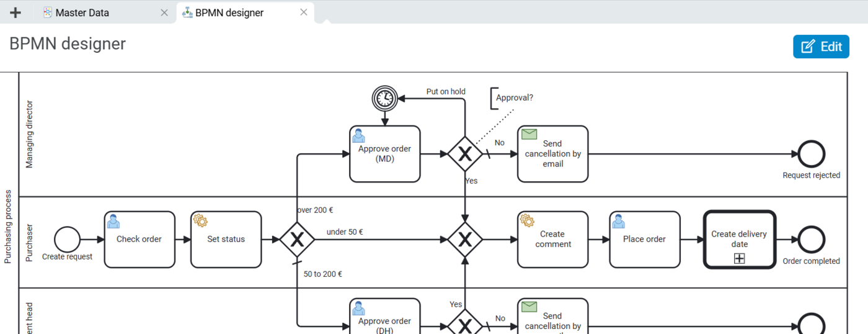Image resolution: width=868 pixels, height=334 pixels.
Task: Click the 'Create request' label
Action: click(x=68, y=256)
